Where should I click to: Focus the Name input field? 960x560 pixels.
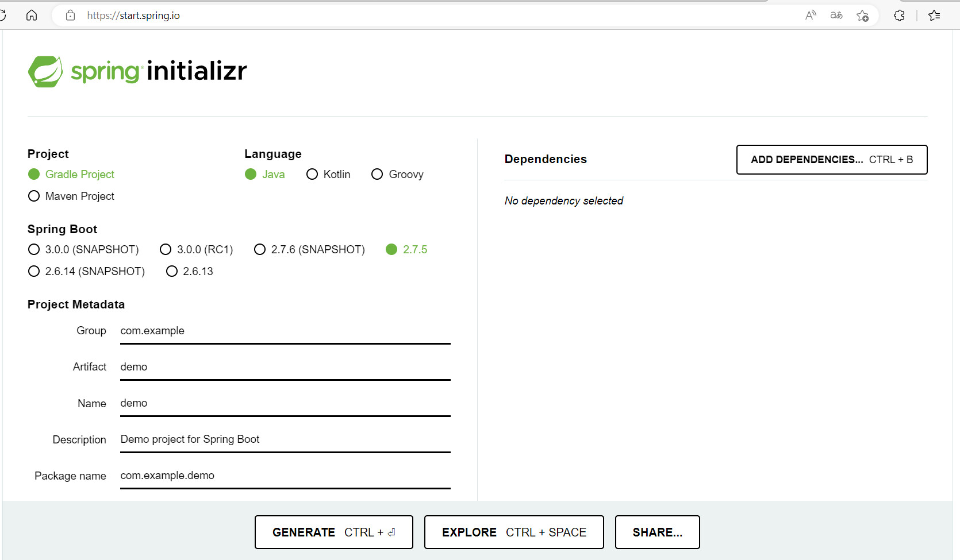tap(285, 404)
